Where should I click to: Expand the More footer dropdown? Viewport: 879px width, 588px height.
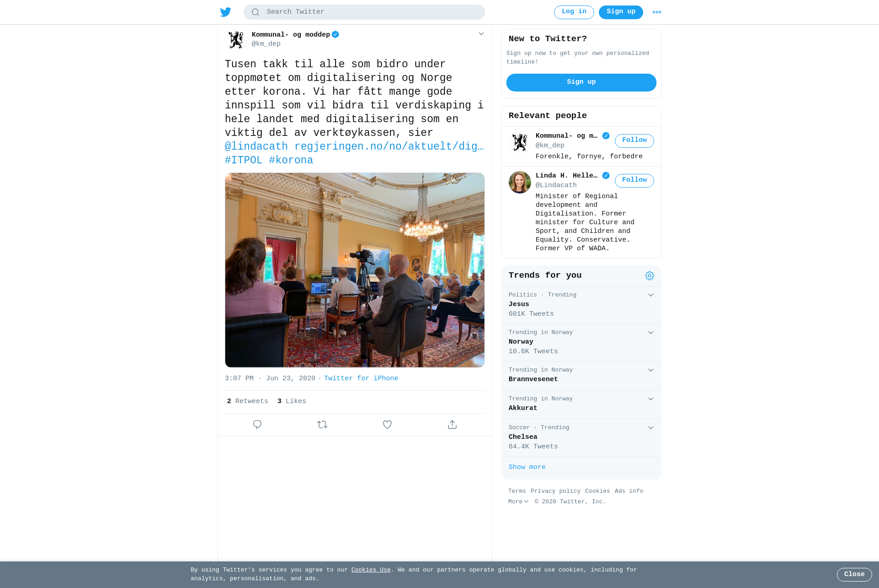(518, 502)
